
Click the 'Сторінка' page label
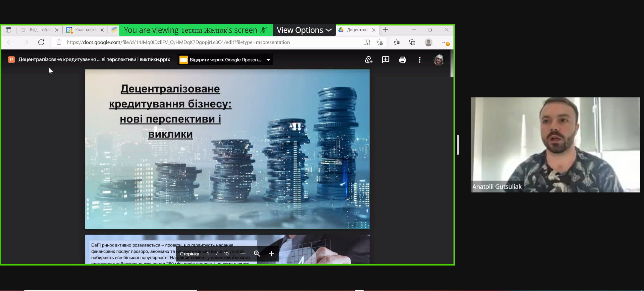coord(190,254)
